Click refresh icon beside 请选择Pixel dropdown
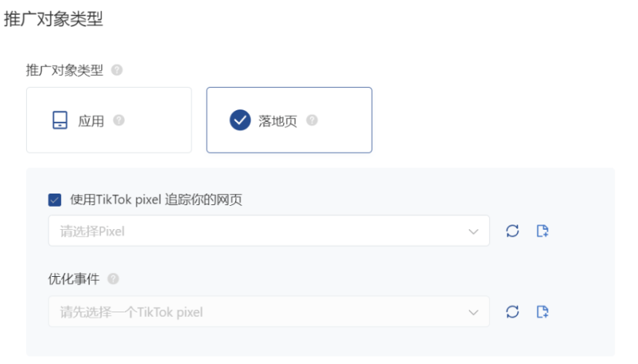The image size is (638, 364). [x=512, y=231]
